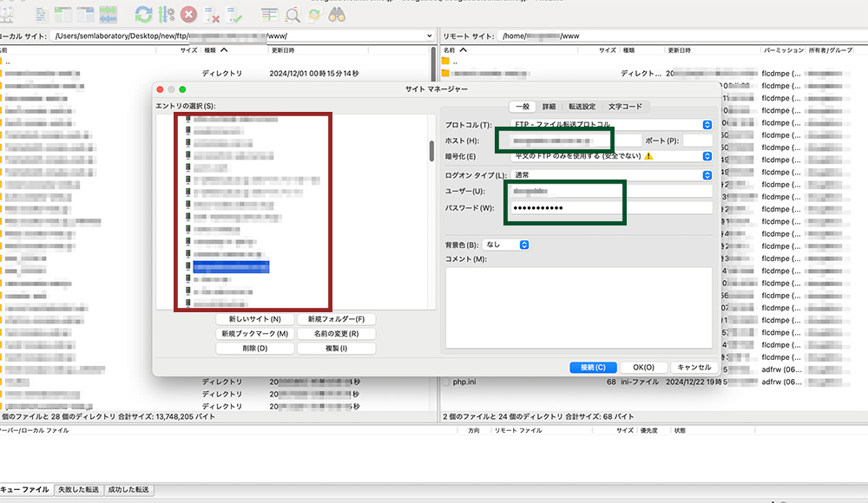
Task: Click into the コメント comment text area
Action: [578, 308]
